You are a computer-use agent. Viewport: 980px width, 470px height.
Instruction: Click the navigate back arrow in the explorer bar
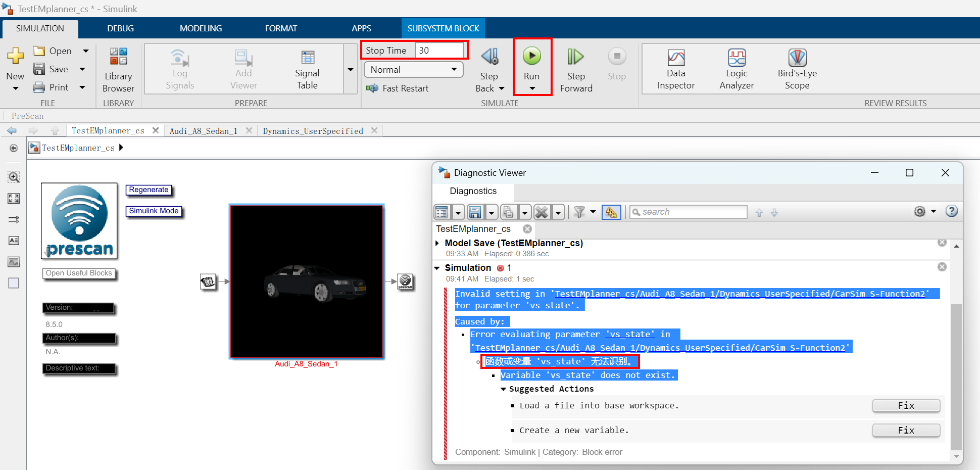point(12,131)
